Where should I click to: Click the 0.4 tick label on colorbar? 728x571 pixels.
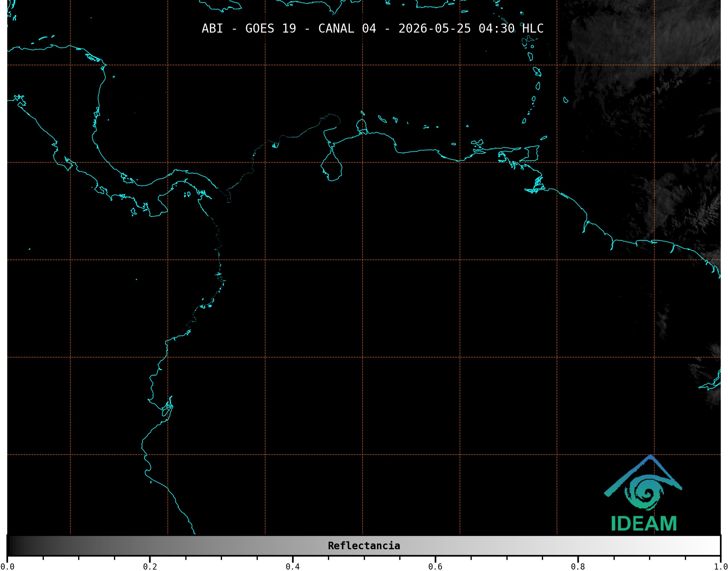(x=293, y=566)
